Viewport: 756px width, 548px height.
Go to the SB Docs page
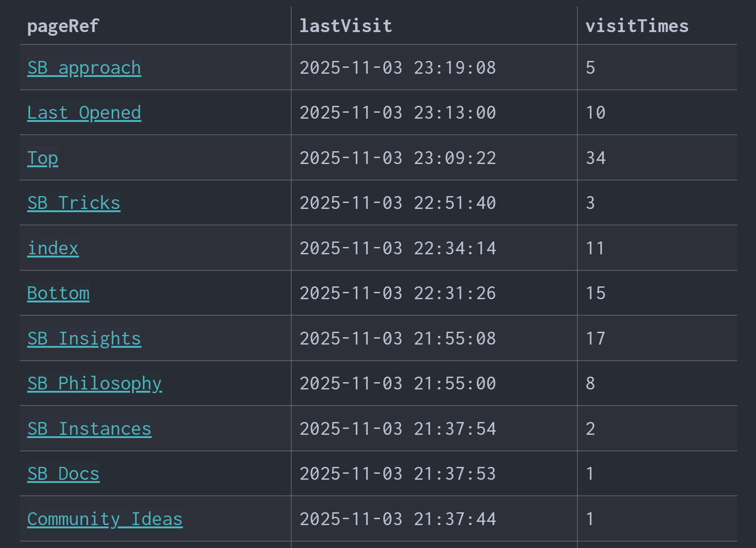pos(63,474)
